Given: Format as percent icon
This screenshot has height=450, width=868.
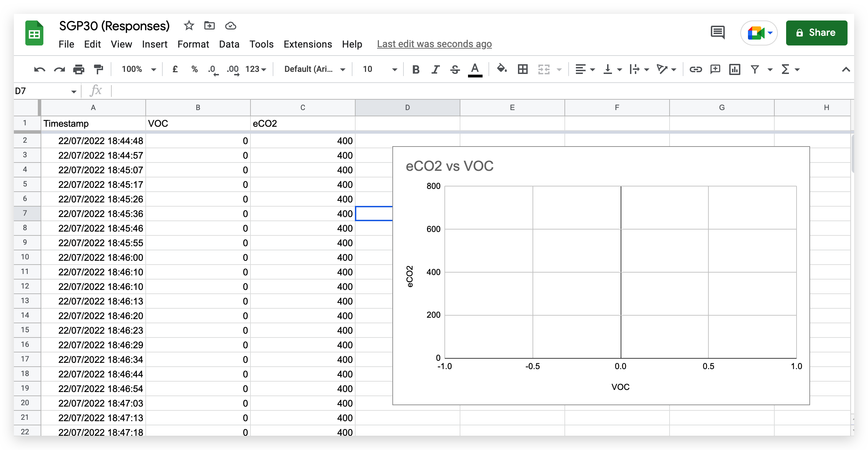Looking at the screenshot, I should [195, 69].
